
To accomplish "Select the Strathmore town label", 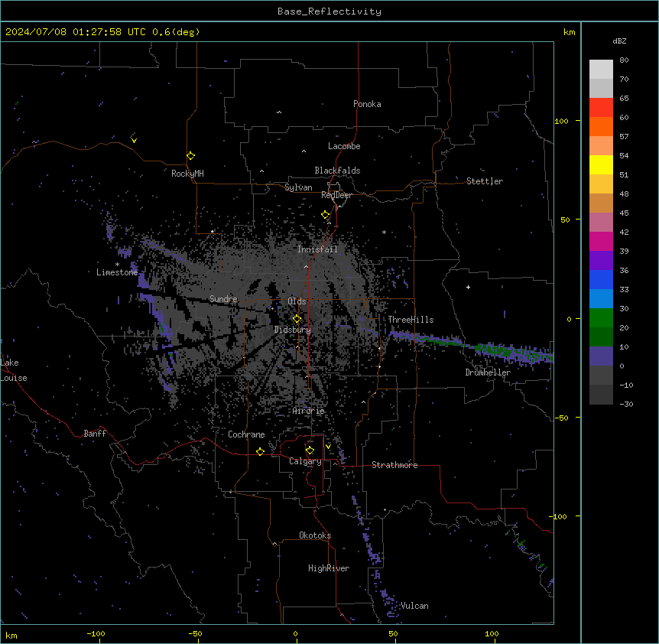I will coord(394,465).
